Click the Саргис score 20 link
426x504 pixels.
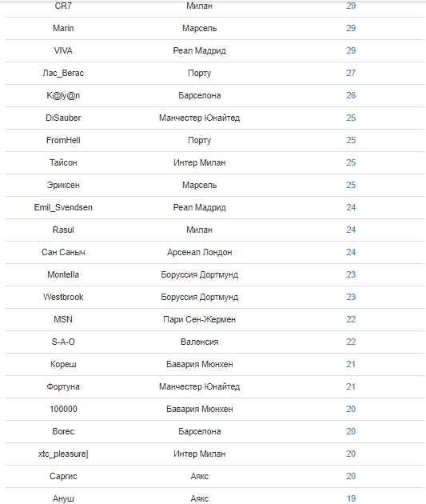[351, 476]
